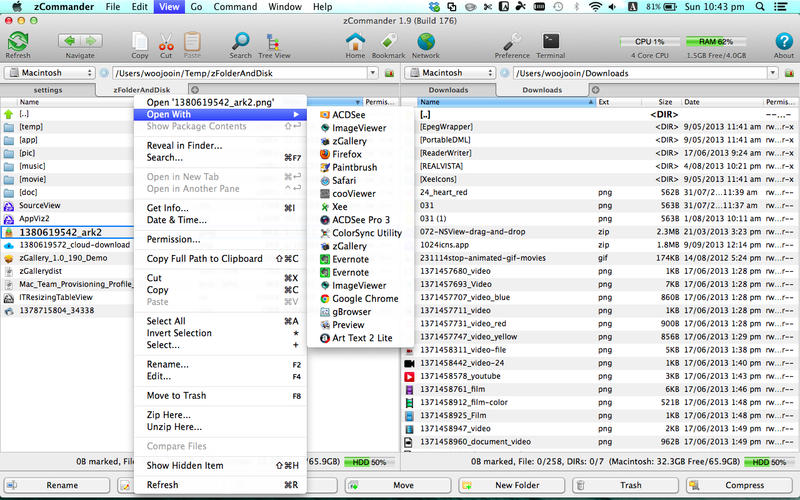Click the Network globe icon

pos(426,42)
